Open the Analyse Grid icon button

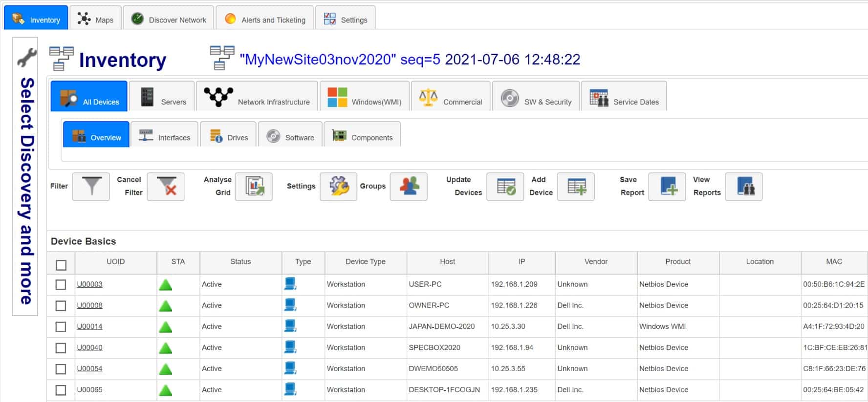[x=254, y=187]
